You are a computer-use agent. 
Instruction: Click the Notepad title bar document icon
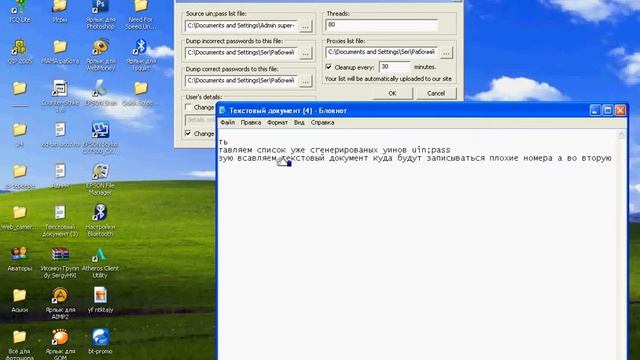[x=222, y=110]
